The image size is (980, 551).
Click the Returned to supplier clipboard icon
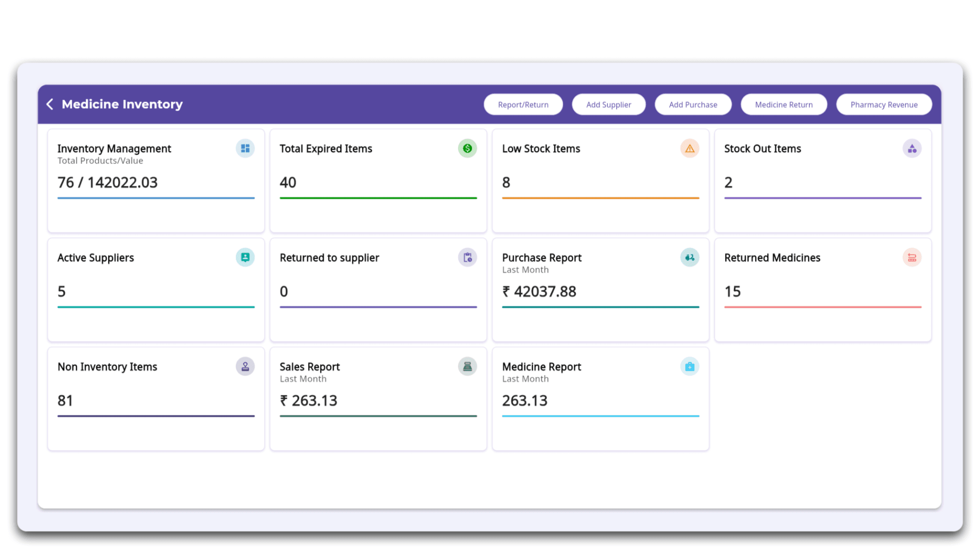[468, 257]
